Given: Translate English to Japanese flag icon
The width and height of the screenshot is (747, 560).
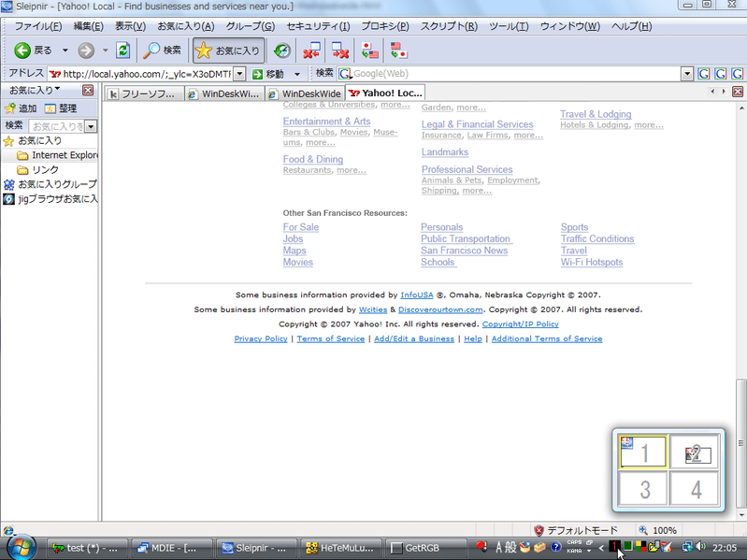Looking at the screenshot, I should point(398,50).
